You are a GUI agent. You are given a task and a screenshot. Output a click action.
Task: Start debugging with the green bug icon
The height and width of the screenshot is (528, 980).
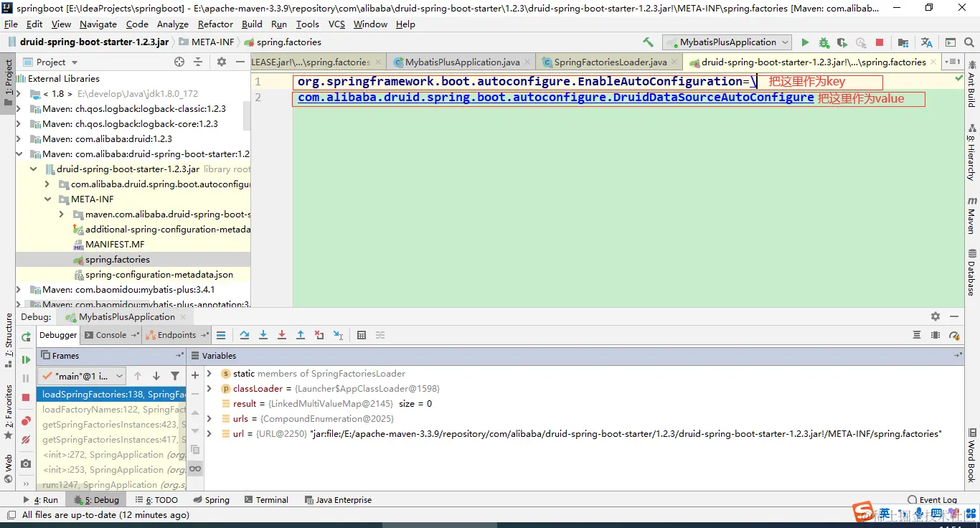pyautogui.click(x=824, y=42)
